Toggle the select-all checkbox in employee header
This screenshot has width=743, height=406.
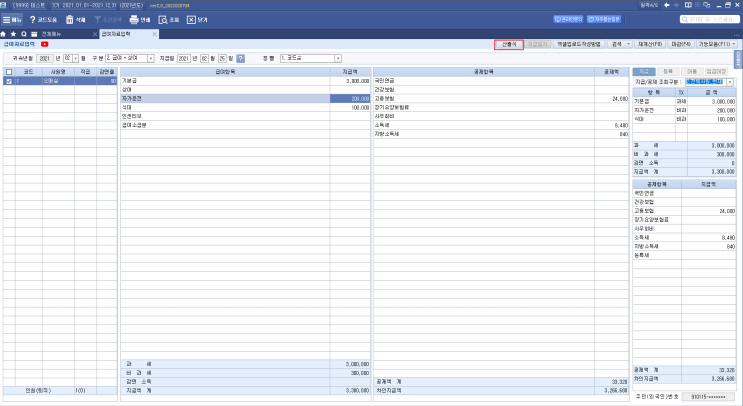[x=9, y=72]
